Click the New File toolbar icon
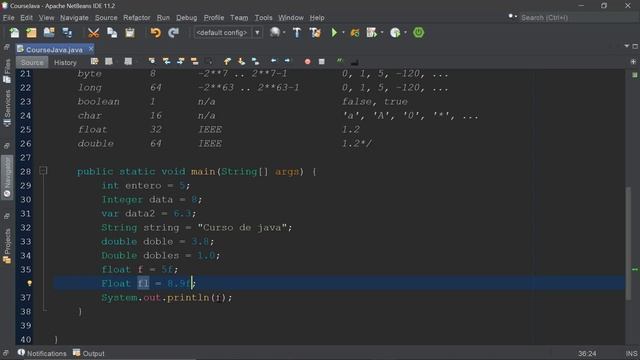Viewport: 640px width, 360px height. click(x=14, y=33)
